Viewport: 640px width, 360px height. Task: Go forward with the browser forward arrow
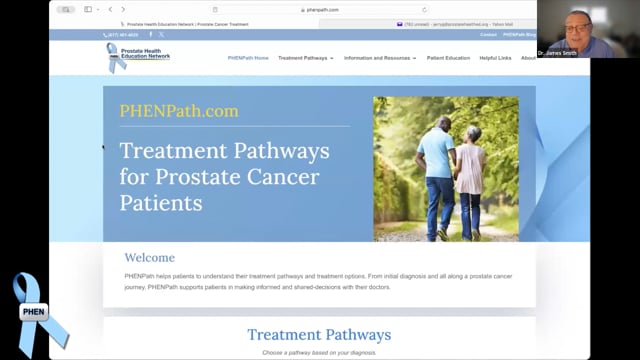123,9
